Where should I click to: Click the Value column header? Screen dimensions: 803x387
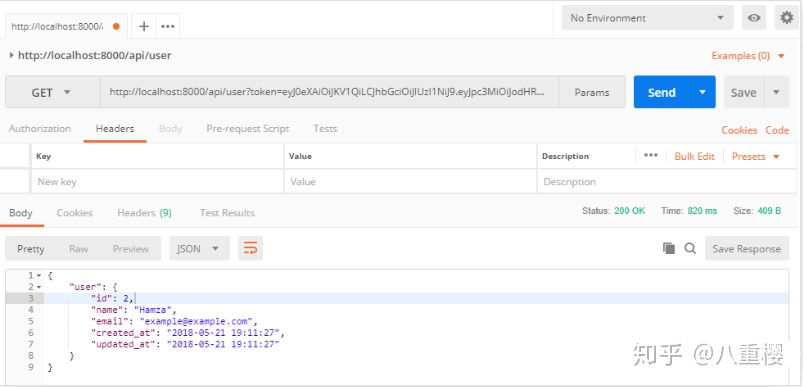click(x=300, y=156)
